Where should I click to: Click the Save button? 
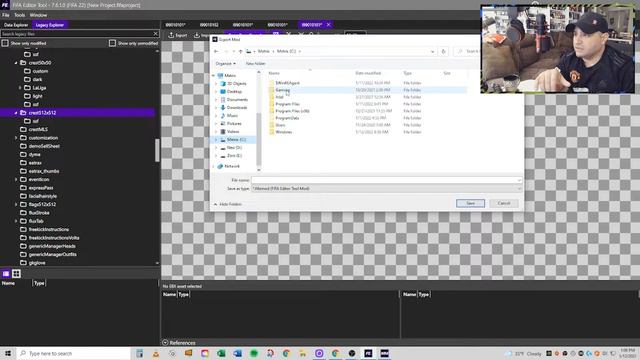[470, 203]
